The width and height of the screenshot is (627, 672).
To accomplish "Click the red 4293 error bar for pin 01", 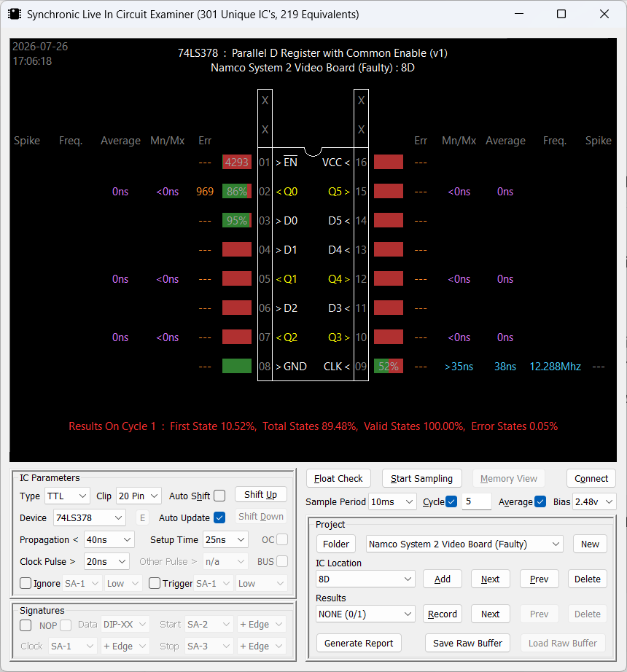I will 236,163.
